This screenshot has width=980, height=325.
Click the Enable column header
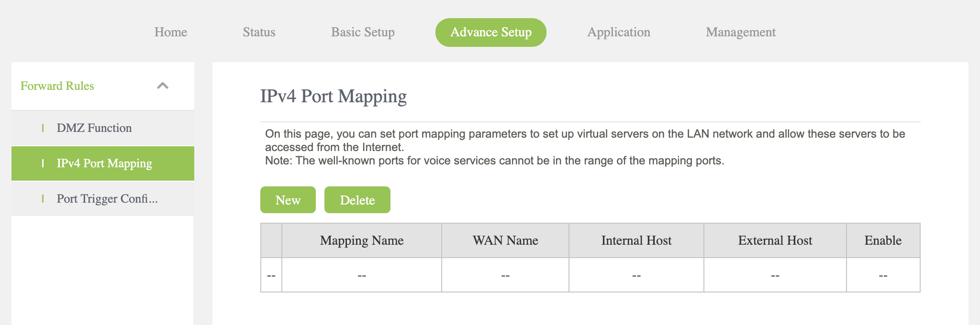(883, 240)
